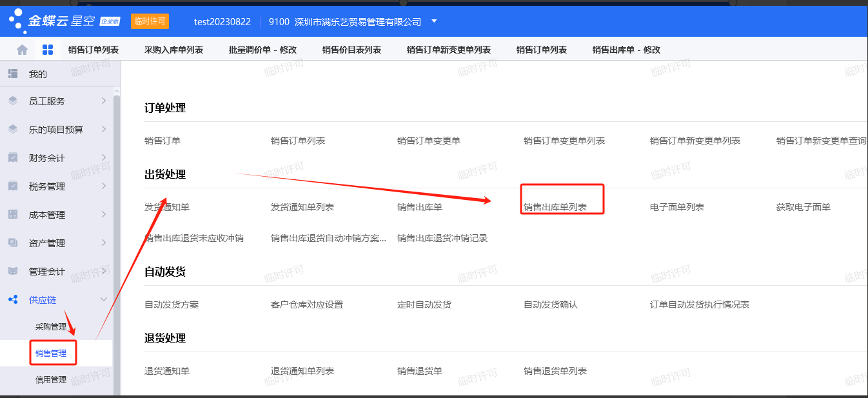Switch to 销售价目表列表 tab
The width and height of the screenshot is (868, 398).
coord(351,50)
